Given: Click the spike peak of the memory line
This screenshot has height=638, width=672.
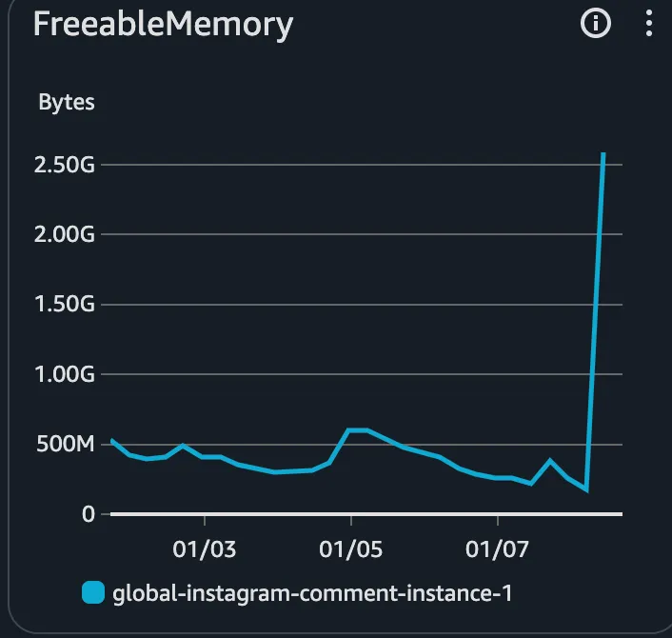Looking at the screenshot, I should (x=603, y=154).
